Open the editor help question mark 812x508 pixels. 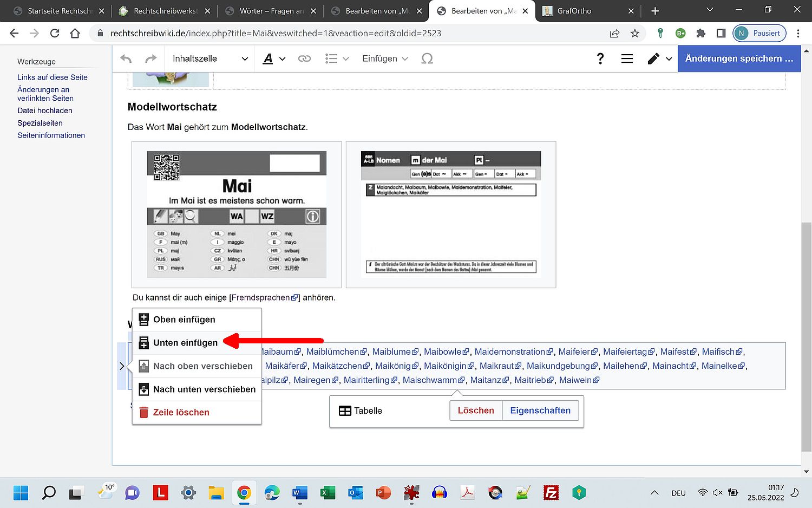pyautogui.click(x=600, y=58)
